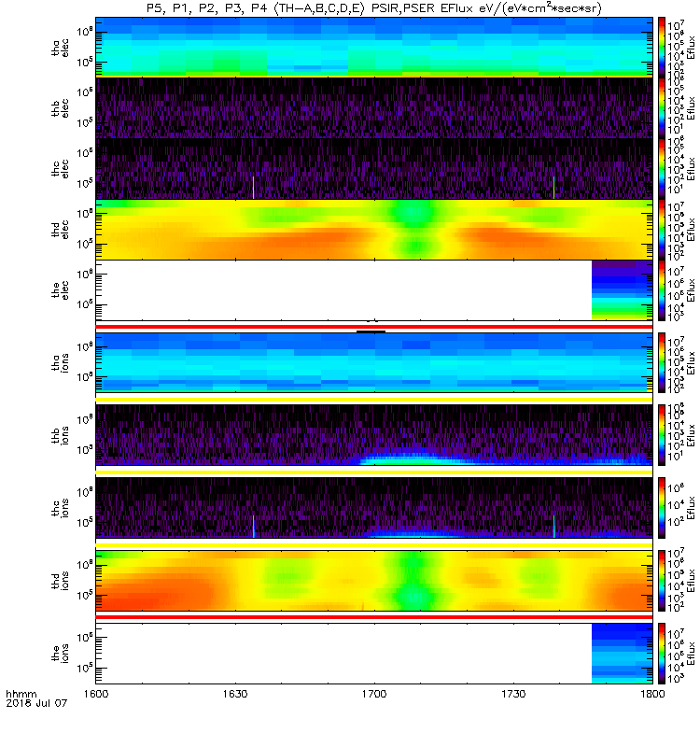This screenshot has width=700, height=747.
Task: Click inside the thd ions spectrogram
Action: click(x=374, y=581)
